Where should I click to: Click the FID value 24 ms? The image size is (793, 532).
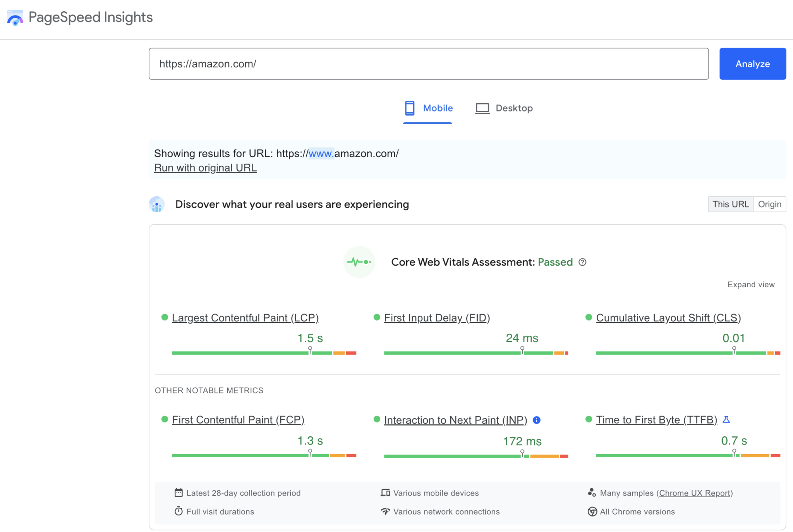point(522,338)
